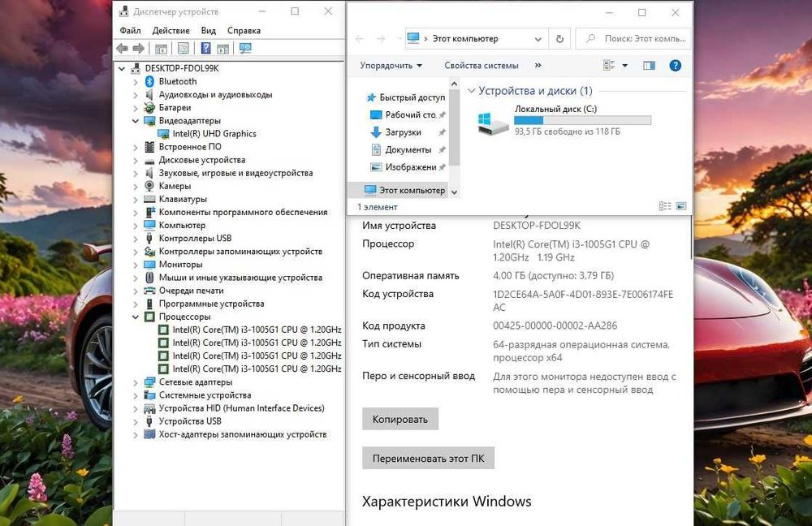Click the Батареи battery icon
Screen dimensions: 812x526
(149, 108)
